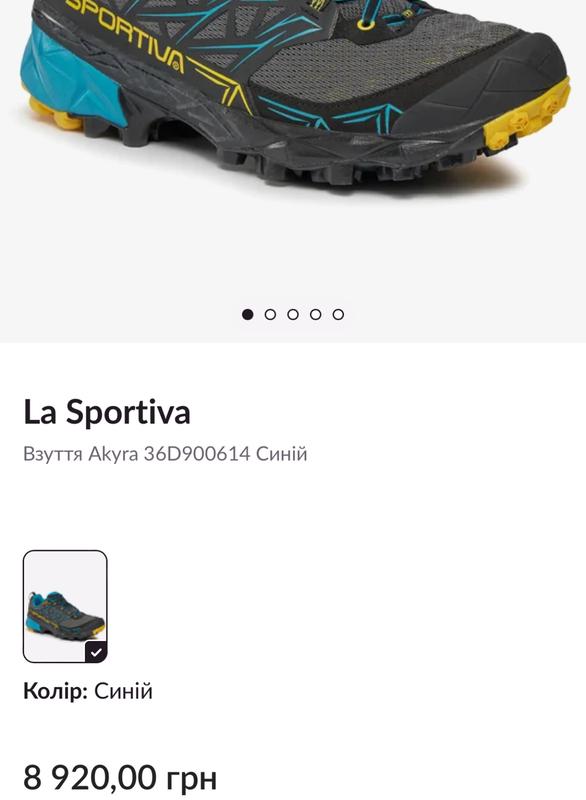Tap the checkmark badge on the color thumbnail
The width and height of the screenshot is (586, 800).
coord(96,652)
